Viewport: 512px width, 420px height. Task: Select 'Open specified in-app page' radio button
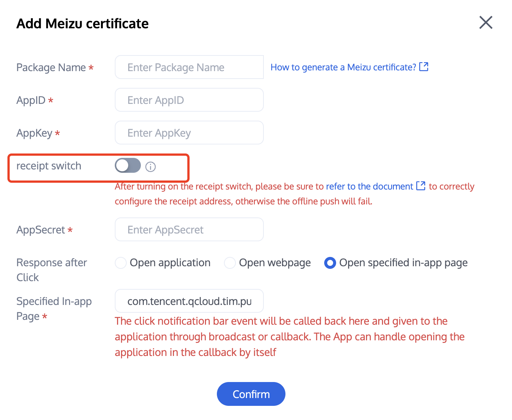point(330,263)
